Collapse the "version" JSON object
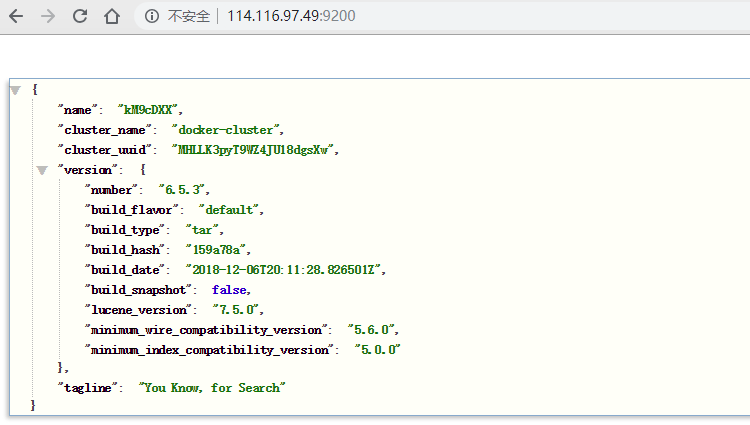The height and width of the screenshot is (425, 750). click(x=41, y=170)
